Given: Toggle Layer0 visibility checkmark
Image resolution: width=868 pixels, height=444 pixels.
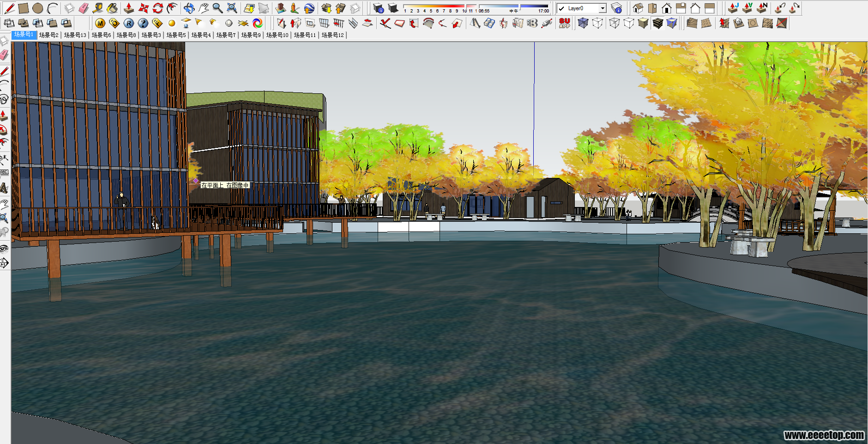Looking at the screenshot, I should tap(561, 8).
